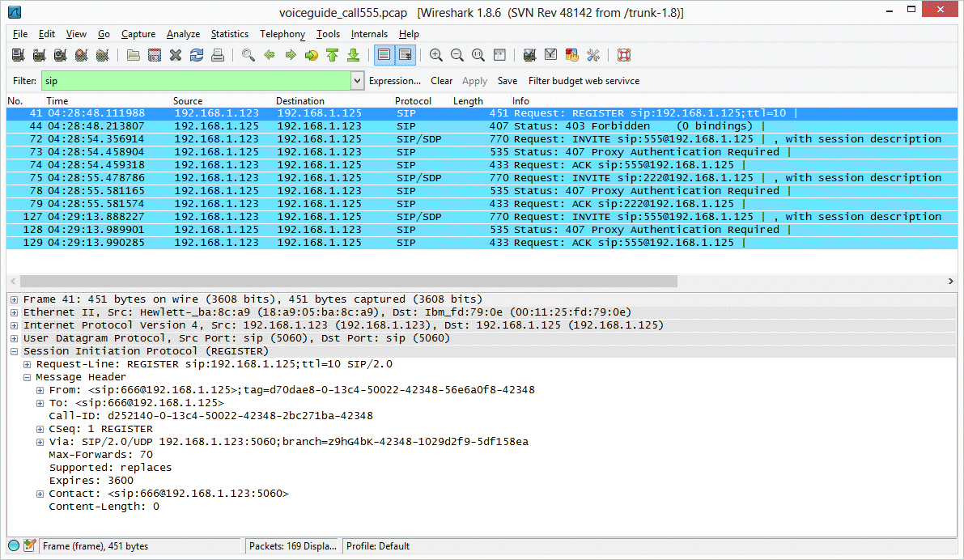This screenshot has width=964, height=560.
Task: Expand User Datagram Protocol node
Action: (x=14, y=338)
